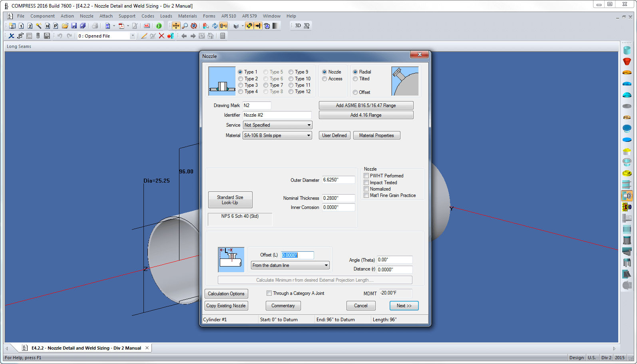This screenshot has height=364, width=637.
Task: Click the PDF export icon
Action: [121, 26]
